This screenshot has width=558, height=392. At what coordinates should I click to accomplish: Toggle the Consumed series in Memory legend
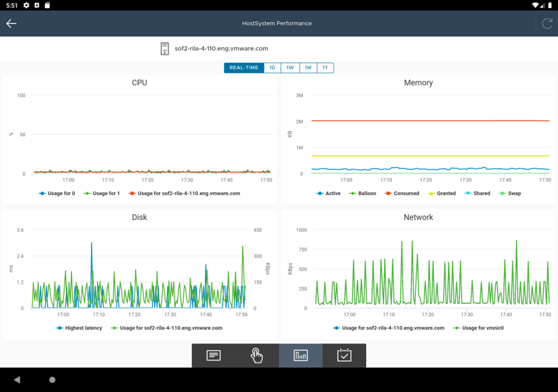click(402, 193)
